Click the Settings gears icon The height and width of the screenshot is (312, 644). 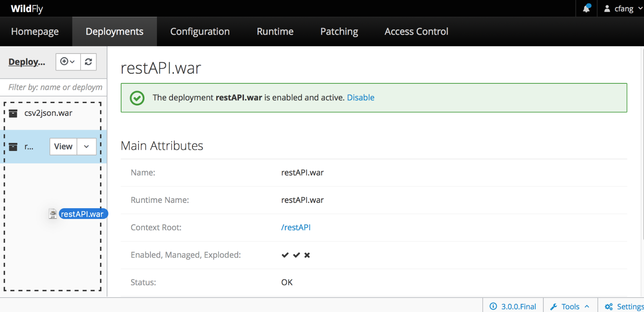pos(609,307)
